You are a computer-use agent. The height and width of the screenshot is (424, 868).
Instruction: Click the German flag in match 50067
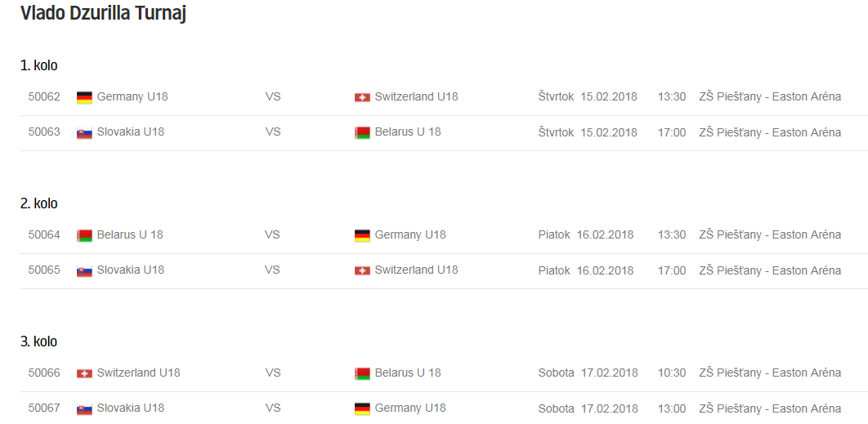click(362, 408)
